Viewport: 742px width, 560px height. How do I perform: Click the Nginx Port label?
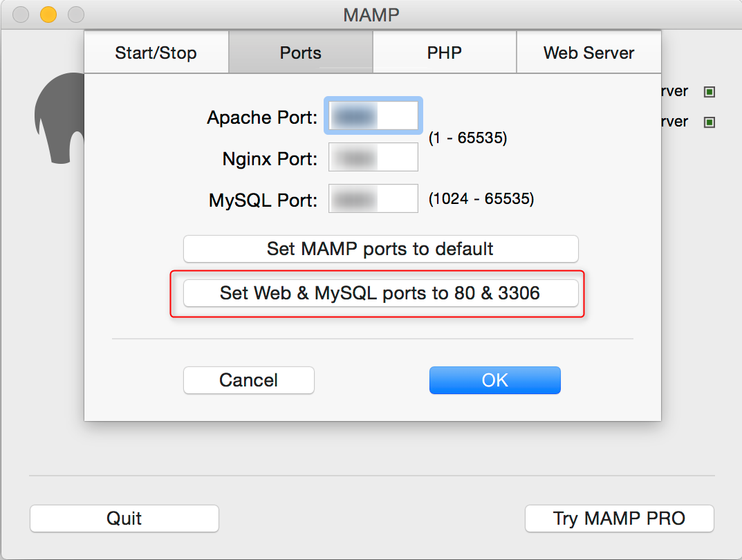(270, 159)
